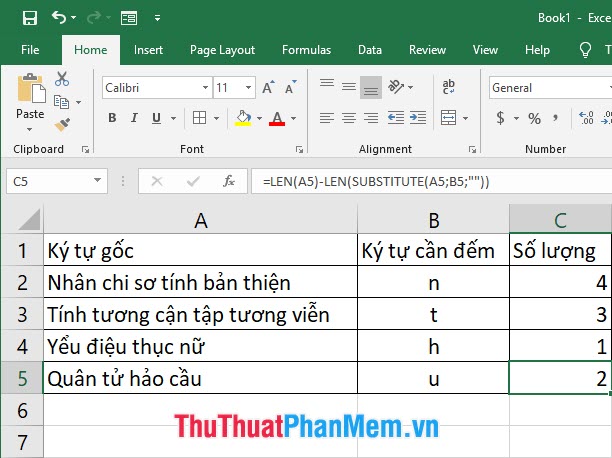Toggle Italic formatting
This screenshot has height=458, width=612.
pos(134,118)
